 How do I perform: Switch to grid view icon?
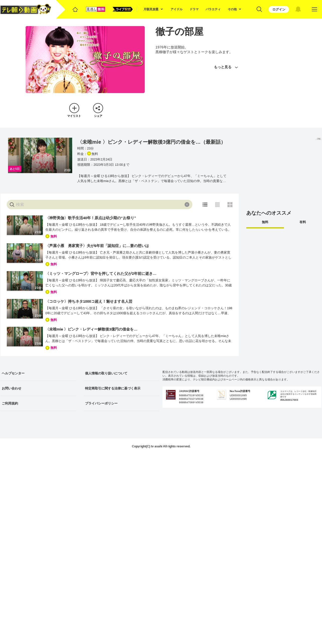[x=230, y=205]
